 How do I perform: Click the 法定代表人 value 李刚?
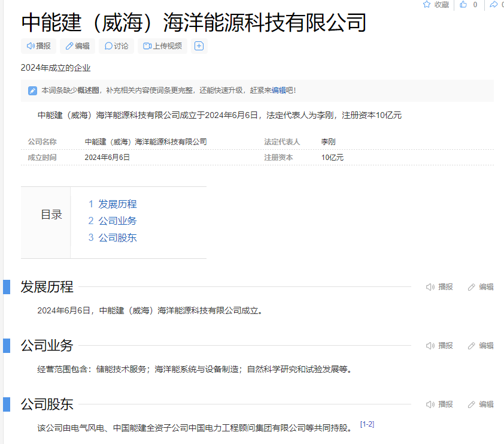[x=328, y=142]
